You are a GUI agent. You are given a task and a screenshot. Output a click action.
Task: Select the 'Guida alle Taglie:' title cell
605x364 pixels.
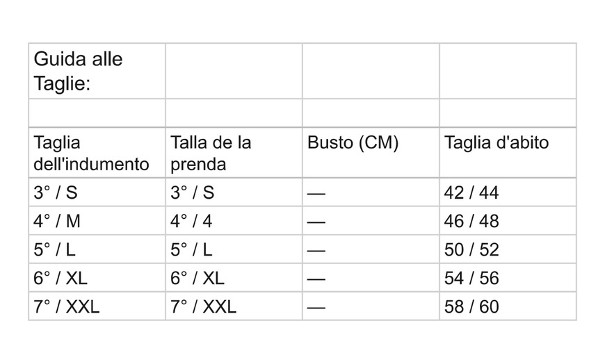(x=97, y=71)
